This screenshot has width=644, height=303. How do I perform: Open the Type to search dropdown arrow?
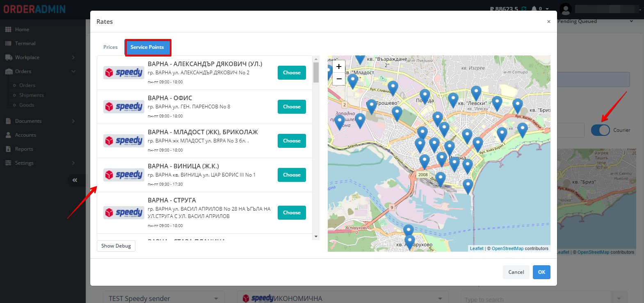click(619, 298)
